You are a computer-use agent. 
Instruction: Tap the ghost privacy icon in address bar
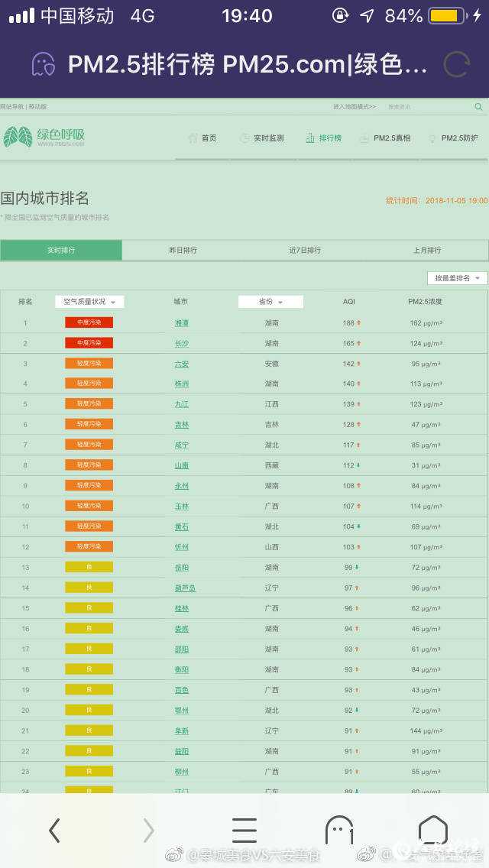coord(43,65)
